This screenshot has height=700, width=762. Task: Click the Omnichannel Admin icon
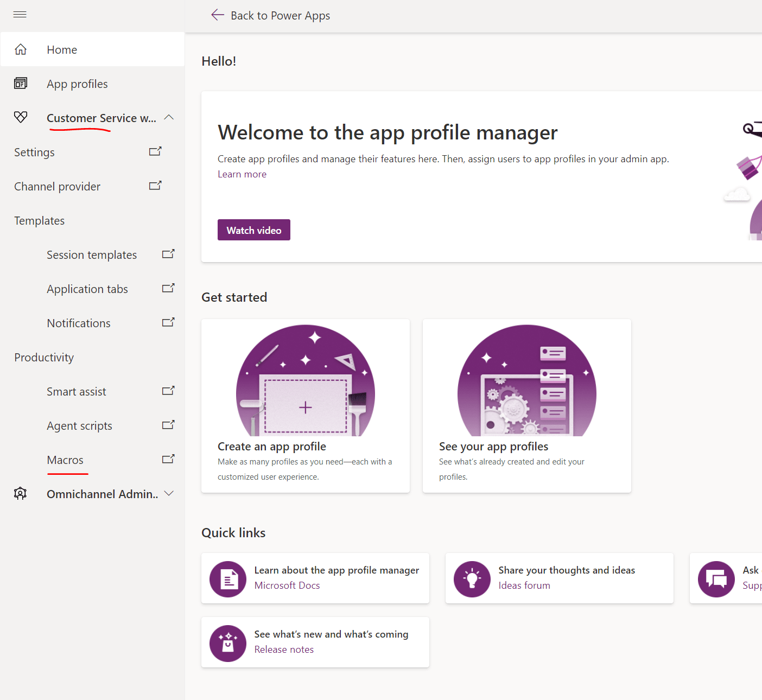point(21,493)
